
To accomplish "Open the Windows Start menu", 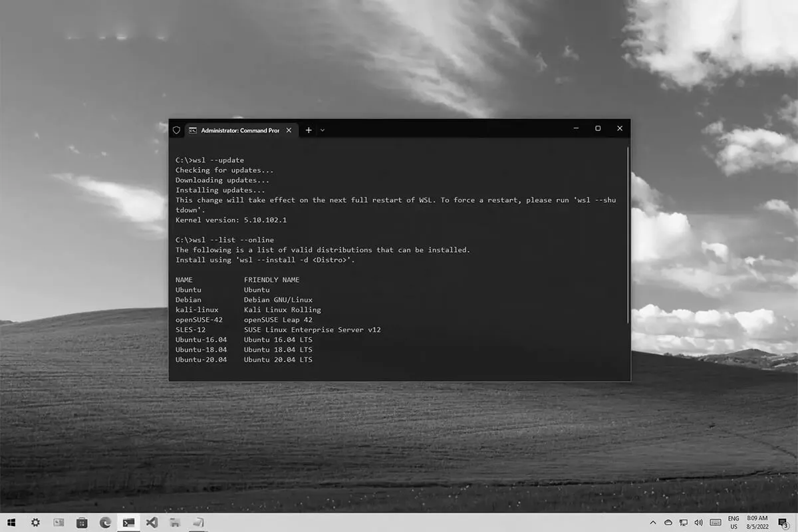I will pos(13,523).
